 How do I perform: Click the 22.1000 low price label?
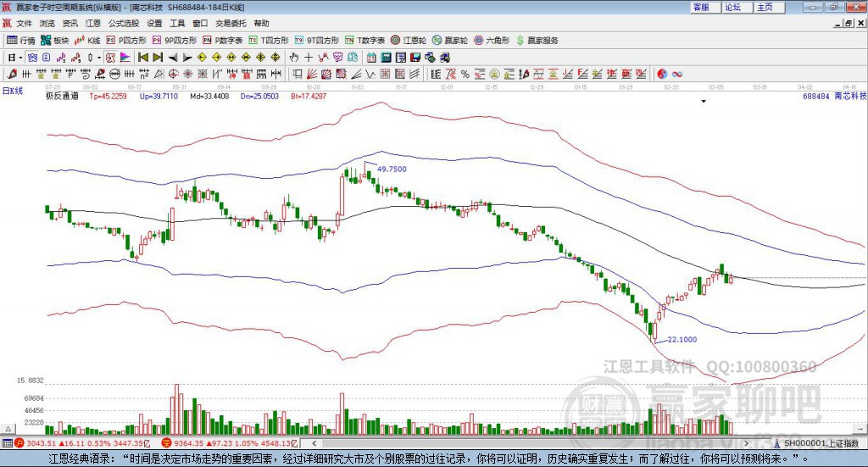coord(682,340)
